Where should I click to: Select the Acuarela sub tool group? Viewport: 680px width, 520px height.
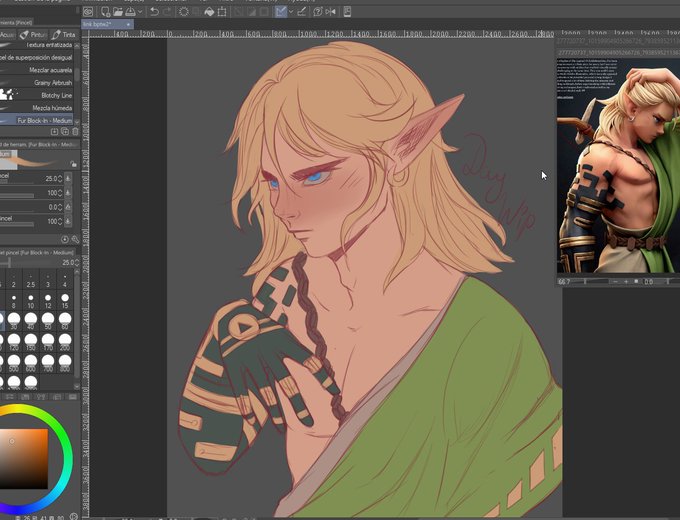tap(8, 34)
